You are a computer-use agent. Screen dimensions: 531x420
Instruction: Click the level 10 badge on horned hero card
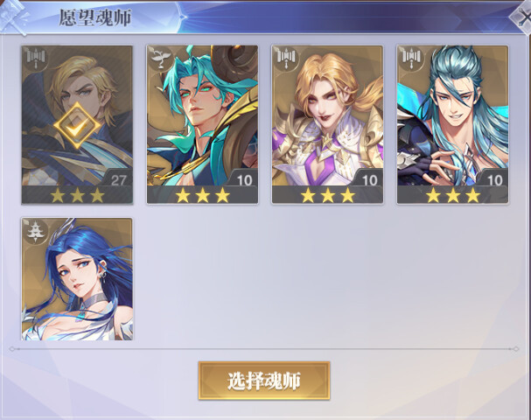243,178
